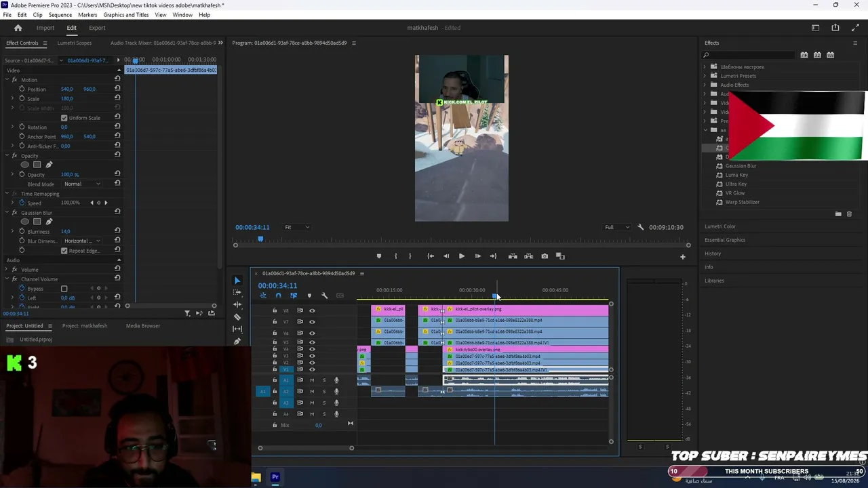Hide track V6 with the eye toggle
Screen dimensions: 868x488
point(312,333)
